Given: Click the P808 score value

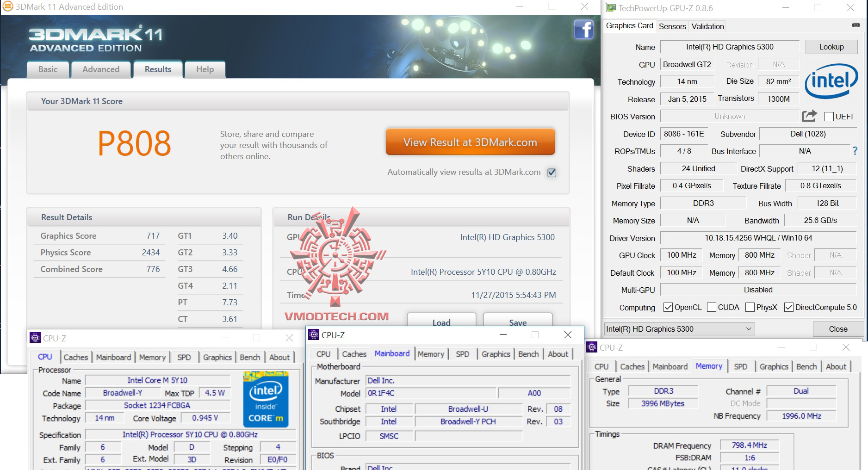Looking at the screenshot, I should point(134,143).
